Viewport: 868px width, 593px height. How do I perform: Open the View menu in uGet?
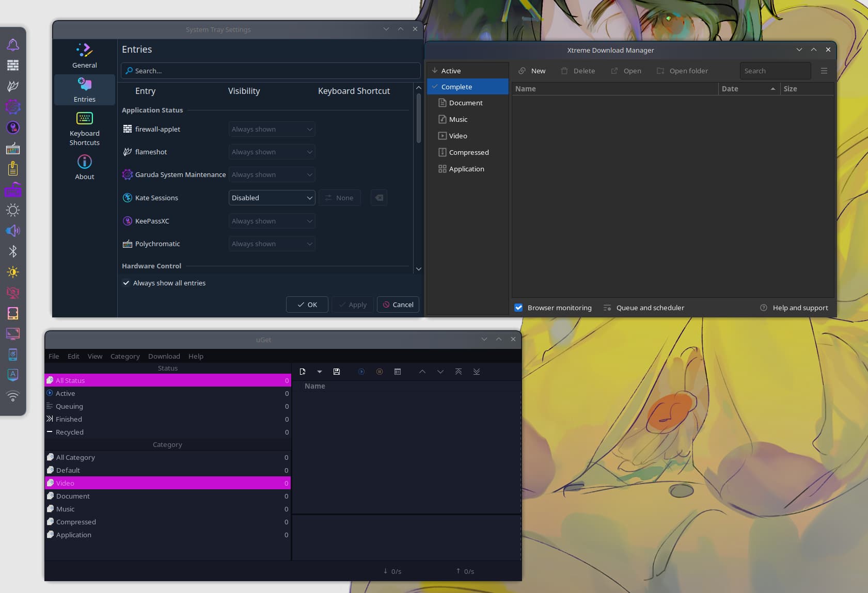coord(95,356)
